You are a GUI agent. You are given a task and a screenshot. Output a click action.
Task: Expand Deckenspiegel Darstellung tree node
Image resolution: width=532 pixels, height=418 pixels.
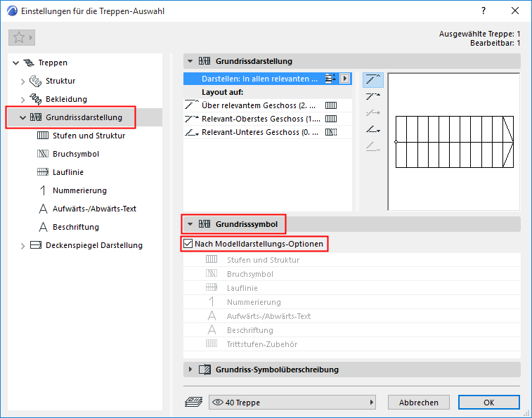pyautogui.click(x=22, y=246)
